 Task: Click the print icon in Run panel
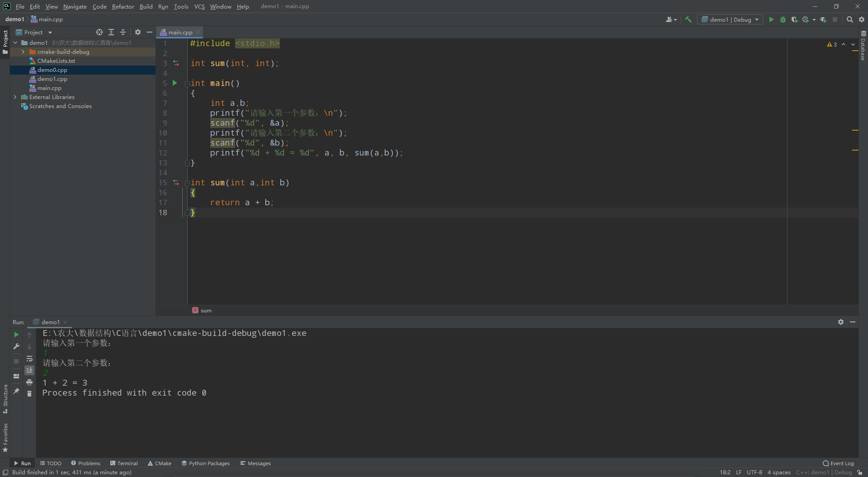[29, 383]
